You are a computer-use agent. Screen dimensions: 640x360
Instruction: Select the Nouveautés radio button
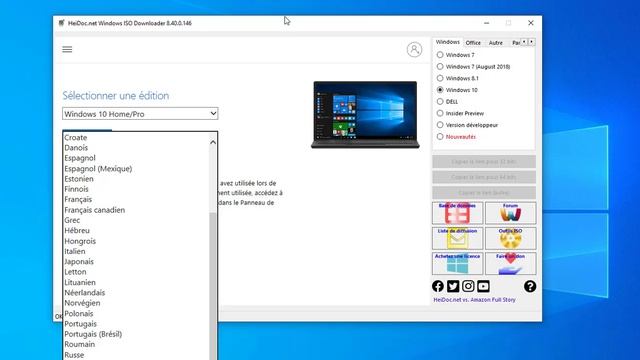pyautogui.click(x=440, y=137)
